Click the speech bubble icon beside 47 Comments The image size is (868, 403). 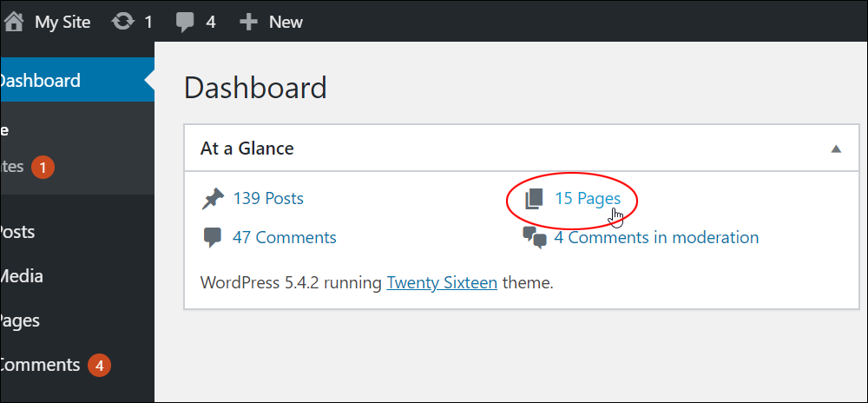[x=213, y=238]
